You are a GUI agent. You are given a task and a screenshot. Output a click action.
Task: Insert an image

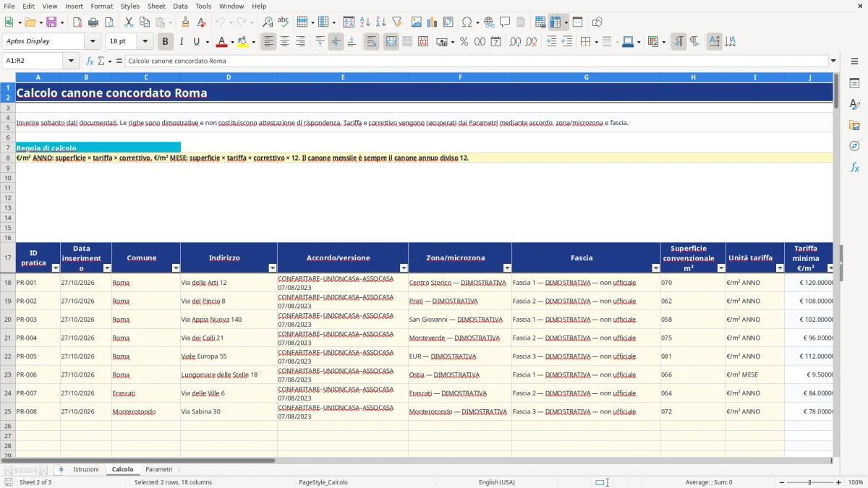coord(417,22)
